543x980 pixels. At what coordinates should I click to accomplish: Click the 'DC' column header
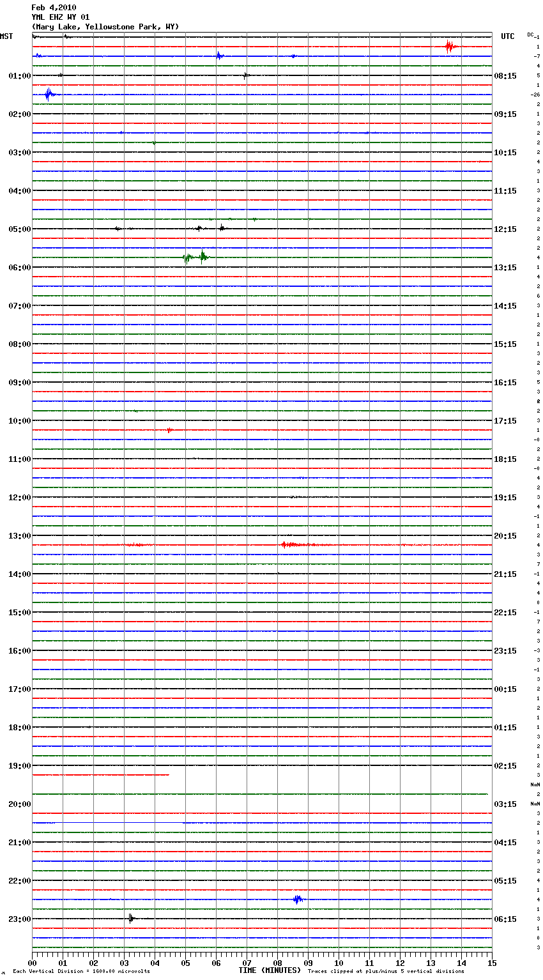click(x=530, y=34)
